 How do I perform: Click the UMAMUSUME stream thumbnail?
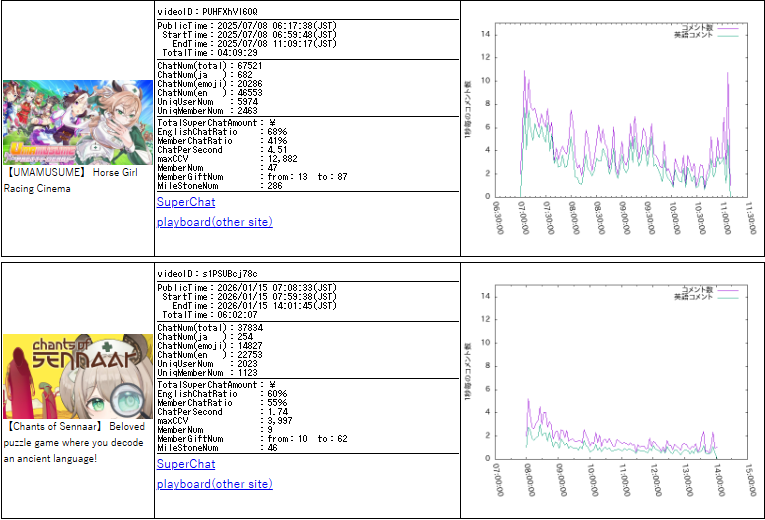78,122
